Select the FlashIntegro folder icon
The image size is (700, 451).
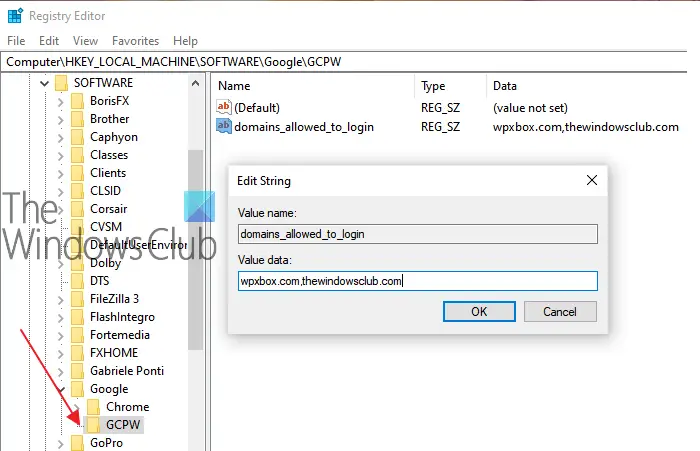(x=77, y=317)
